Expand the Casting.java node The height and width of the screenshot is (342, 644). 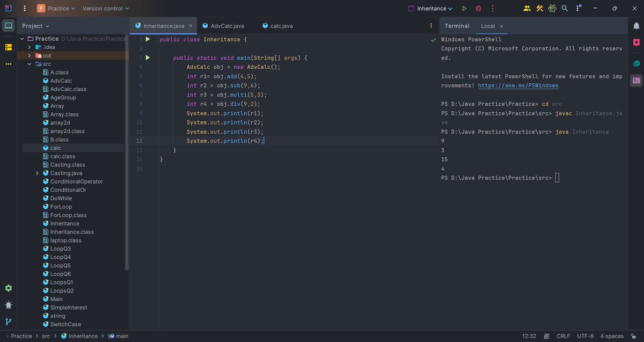37,173
